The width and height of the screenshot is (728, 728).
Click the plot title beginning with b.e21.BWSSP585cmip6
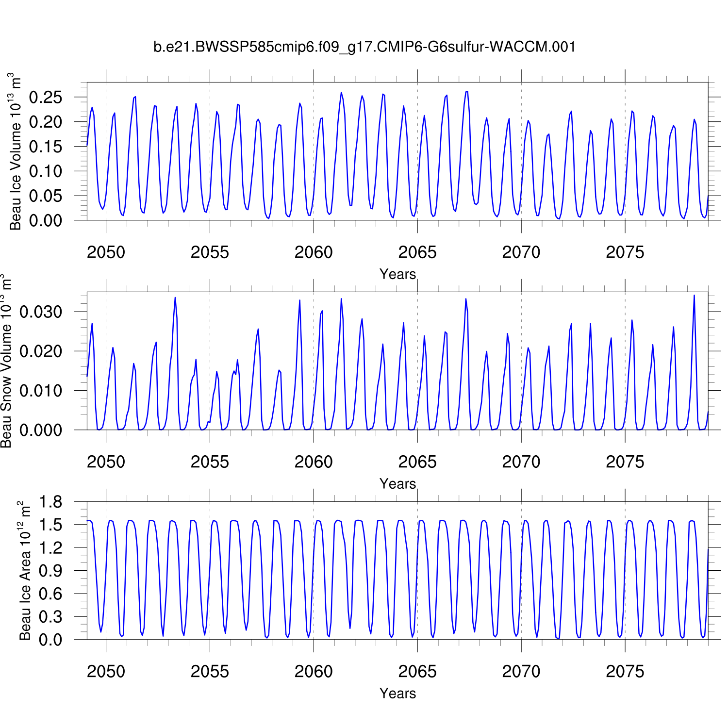364,47
